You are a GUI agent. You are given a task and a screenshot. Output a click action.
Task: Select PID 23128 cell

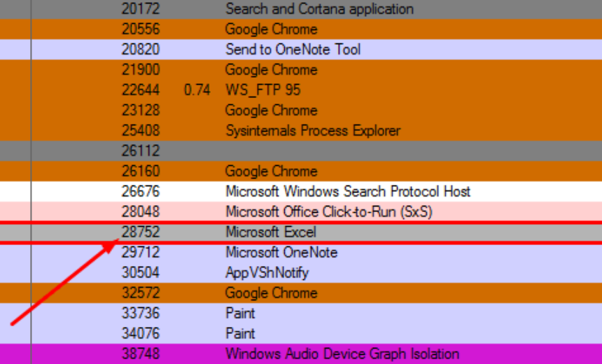click(x=141, y=111)
